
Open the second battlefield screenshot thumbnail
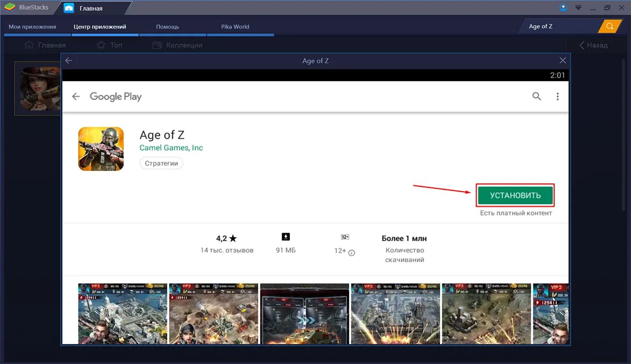[x=214, y=313]
